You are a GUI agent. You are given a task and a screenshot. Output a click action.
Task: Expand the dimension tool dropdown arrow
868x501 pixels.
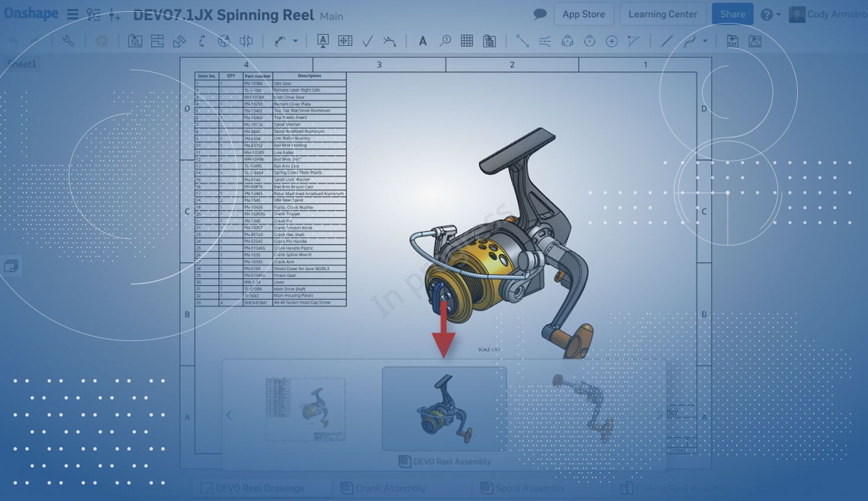click(295, 41)
